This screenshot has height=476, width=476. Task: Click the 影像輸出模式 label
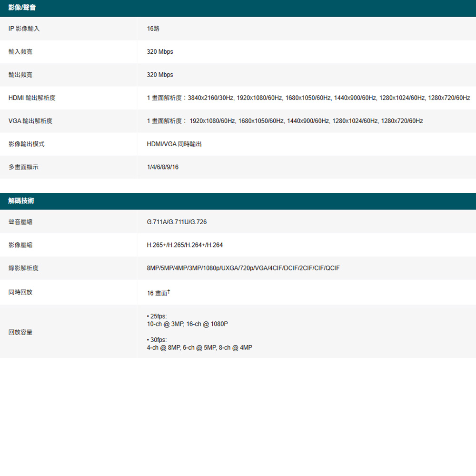pyautogui.click(x=26, y=144)
